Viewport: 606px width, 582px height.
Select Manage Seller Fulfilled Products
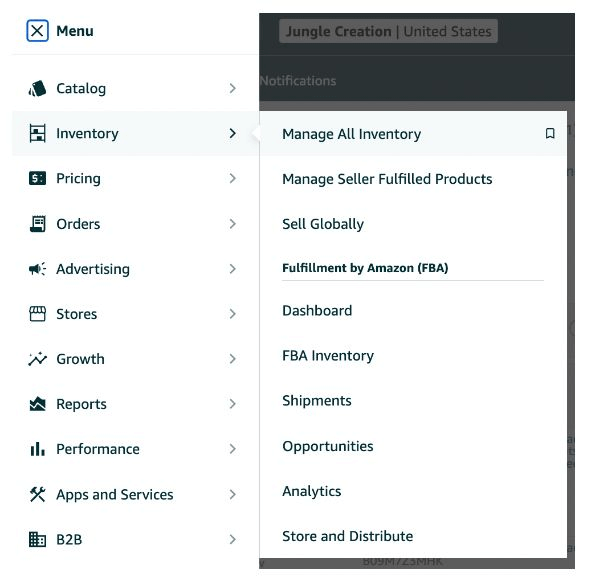click(387, 179)
